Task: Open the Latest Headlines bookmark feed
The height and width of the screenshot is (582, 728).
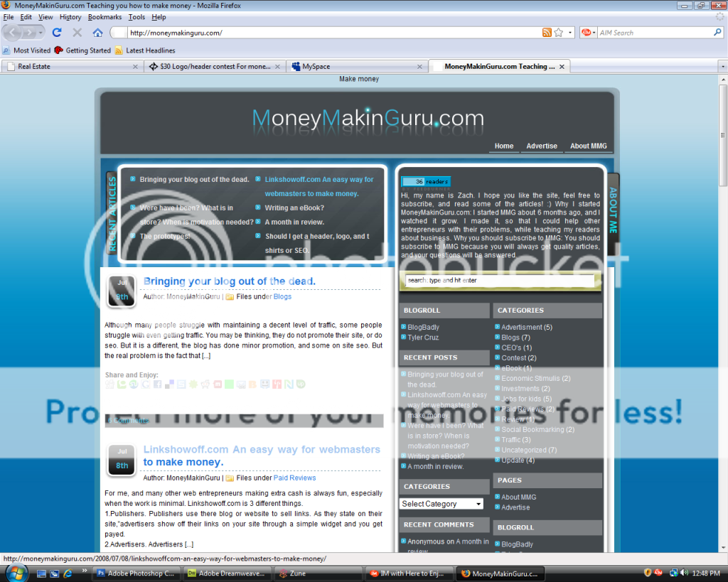Action: pyautogui.click(x=145, y=50)
